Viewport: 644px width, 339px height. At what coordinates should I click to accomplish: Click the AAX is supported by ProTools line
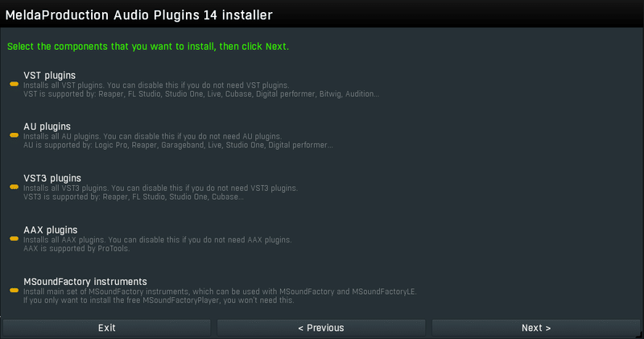click(76, 249)
